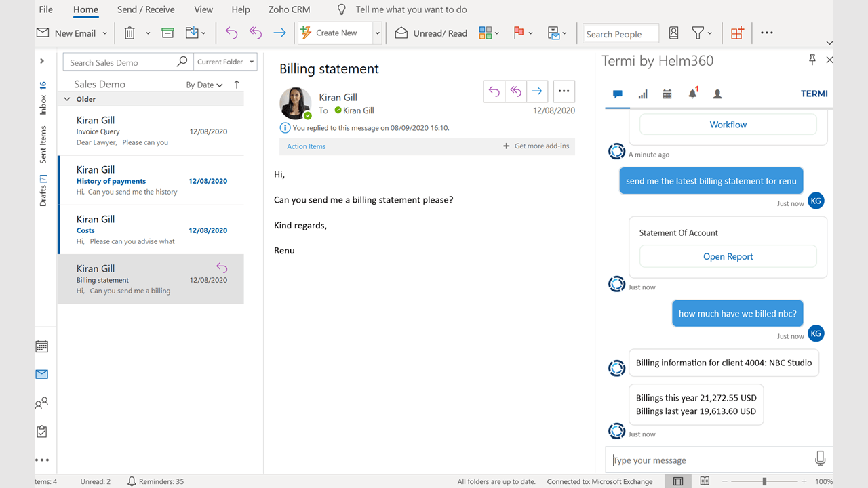Click the zoom in plus button

pos(802,481)
